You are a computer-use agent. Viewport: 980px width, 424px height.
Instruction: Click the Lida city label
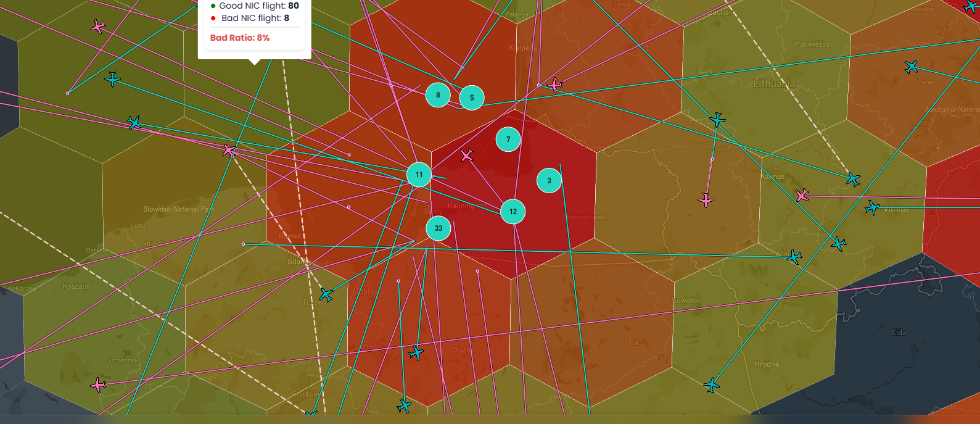[x=899, y=332]
